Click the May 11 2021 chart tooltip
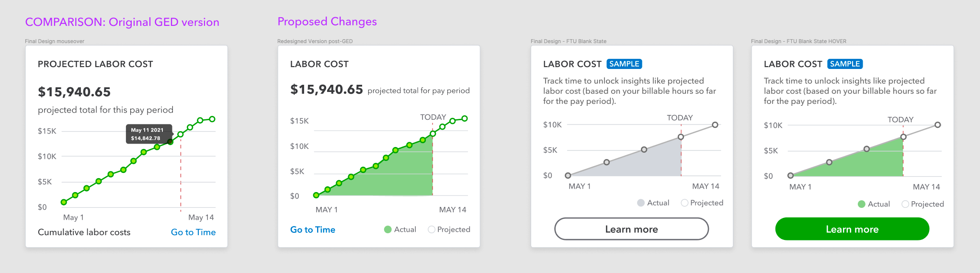Viewport: 980px width, 273px height. click(148, 134)
